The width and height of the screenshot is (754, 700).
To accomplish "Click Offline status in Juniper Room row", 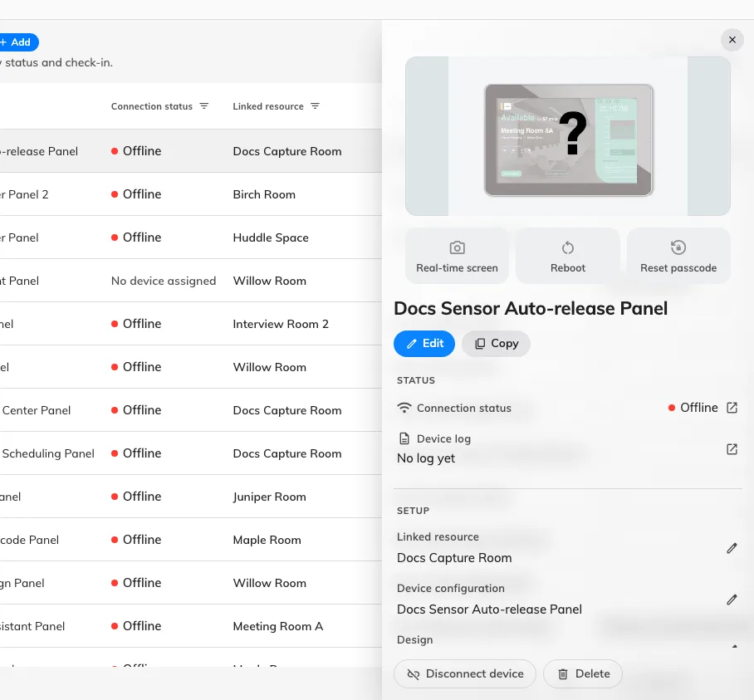I will coord(136,497).
